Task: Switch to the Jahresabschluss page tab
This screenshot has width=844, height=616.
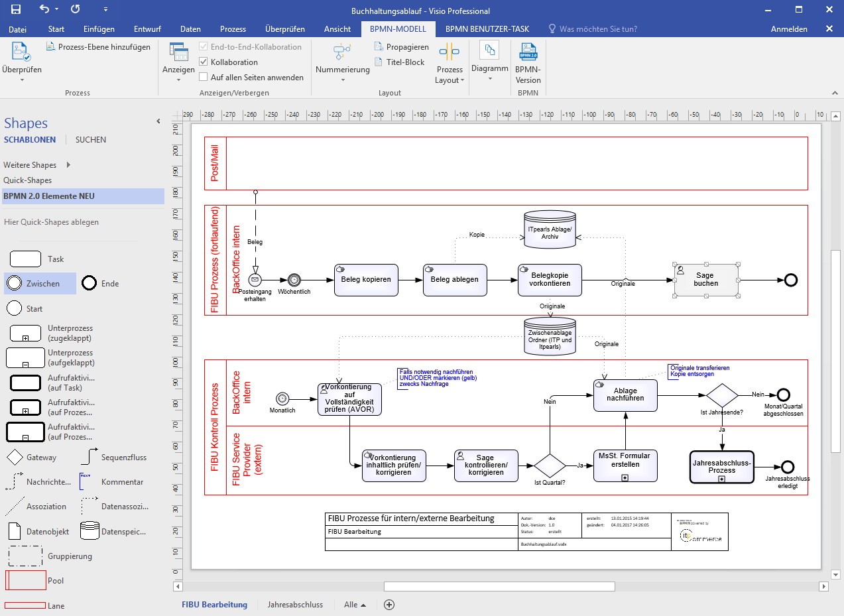Action: [295, 605]
